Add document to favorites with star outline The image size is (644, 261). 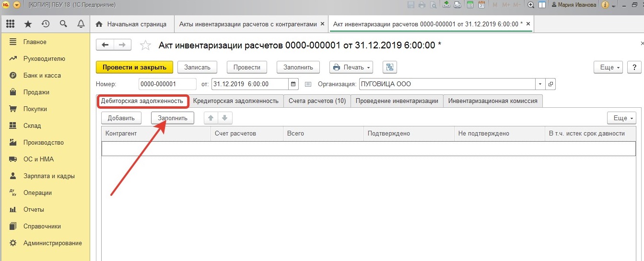145,45
